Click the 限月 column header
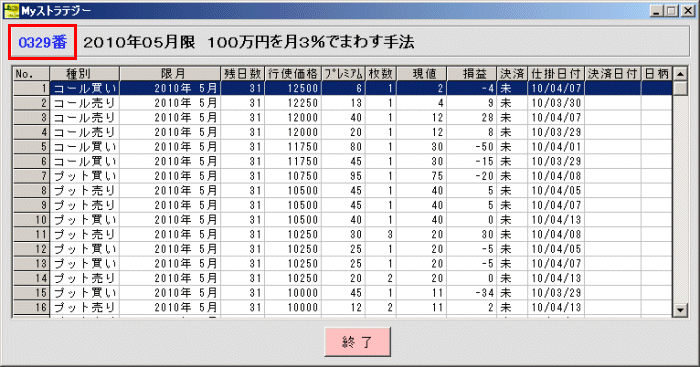Image resolution: width=700 pixels, height=367 pixels. pos(171,74)
